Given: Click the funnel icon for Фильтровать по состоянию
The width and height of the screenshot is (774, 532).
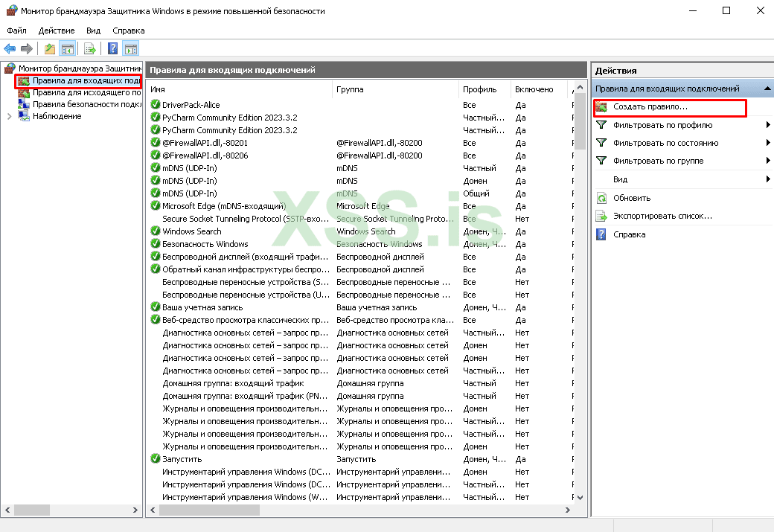Looking at the screenshot, I should coord(601,143).
